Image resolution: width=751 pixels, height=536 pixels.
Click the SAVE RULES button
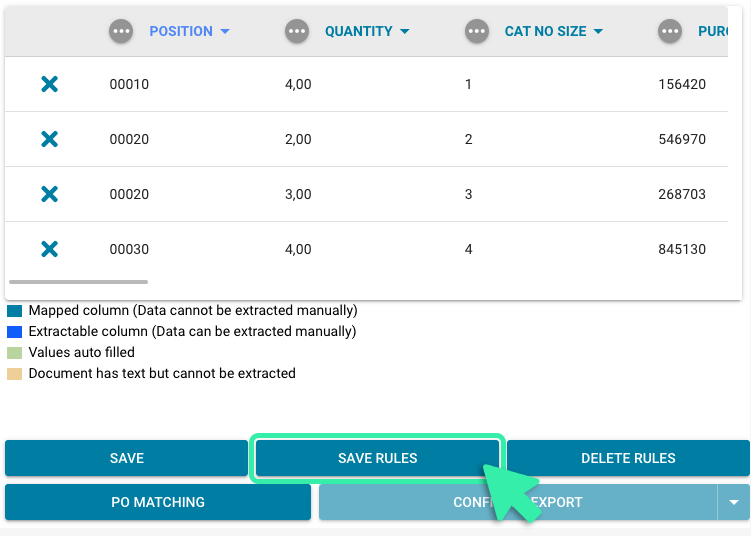coord(377,458)
